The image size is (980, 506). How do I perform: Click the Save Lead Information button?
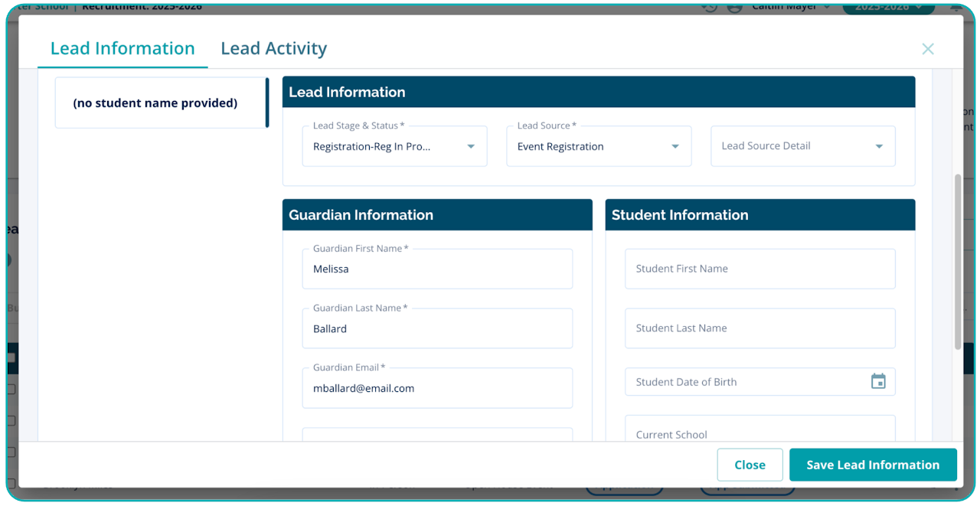872,465
